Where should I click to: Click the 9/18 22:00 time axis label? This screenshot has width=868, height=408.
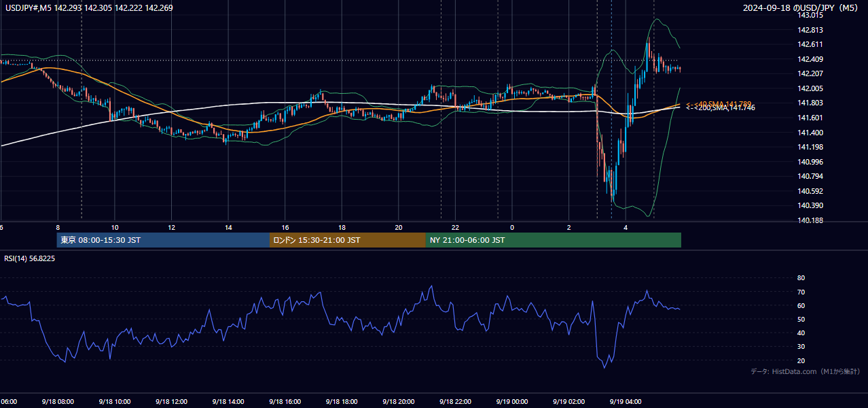pos(455,401)
